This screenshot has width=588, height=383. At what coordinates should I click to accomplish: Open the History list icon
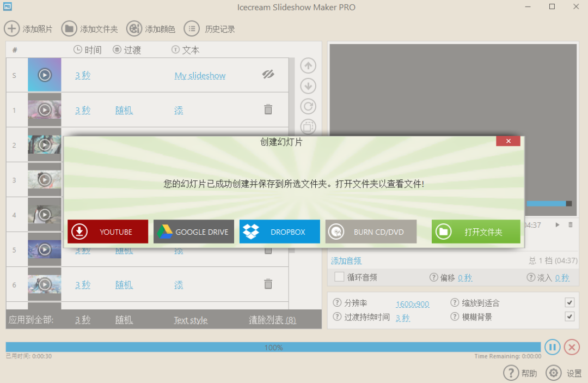192,28
